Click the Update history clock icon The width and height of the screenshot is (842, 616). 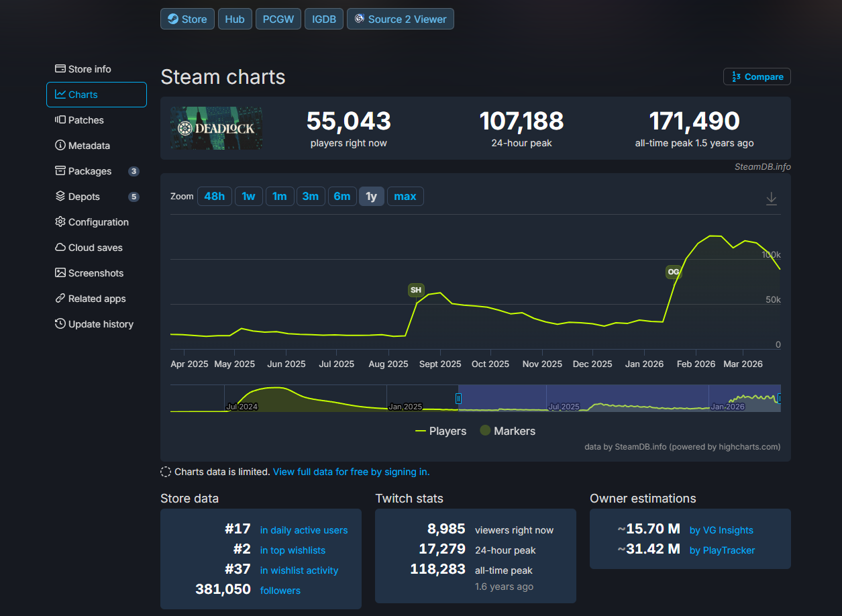(x=60, y=324)
